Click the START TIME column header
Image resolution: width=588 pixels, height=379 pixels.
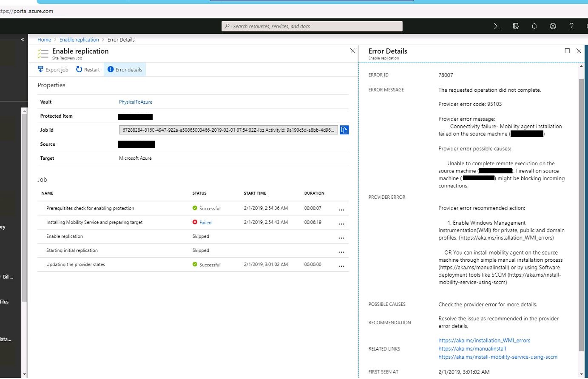point(255,193)
